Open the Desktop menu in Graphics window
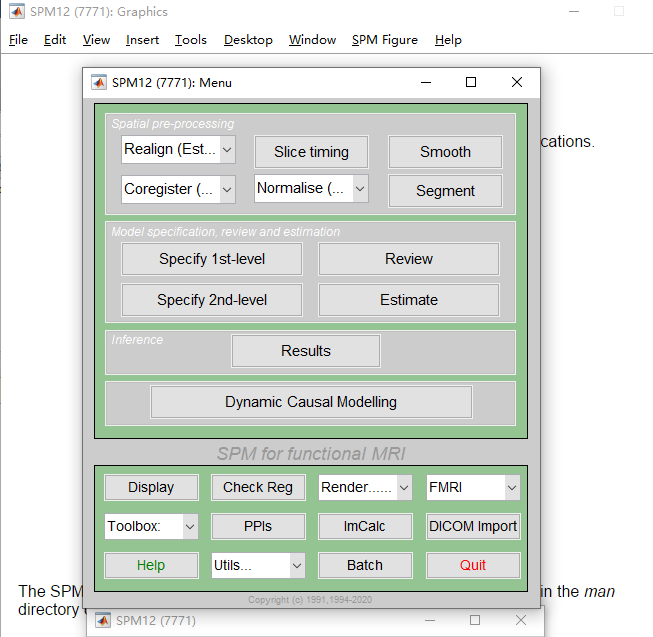The image size is (653, 637). [x=248, y=40]
